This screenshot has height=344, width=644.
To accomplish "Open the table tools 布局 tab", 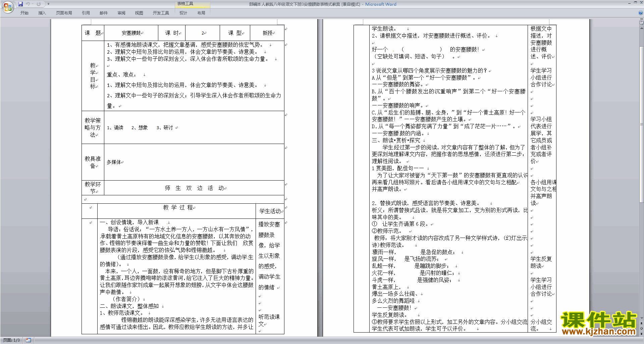I will tap(201, 13).
